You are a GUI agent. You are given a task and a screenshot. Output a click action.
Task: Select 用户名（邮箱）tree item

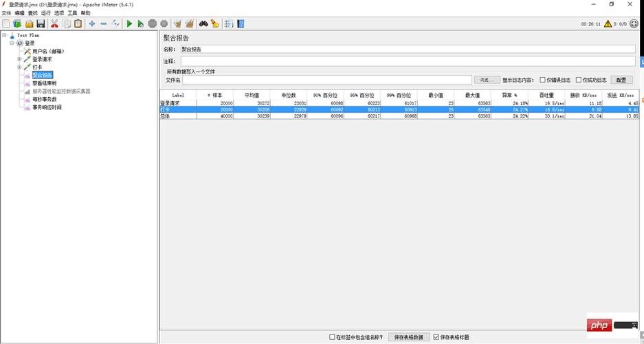(49, 52)
